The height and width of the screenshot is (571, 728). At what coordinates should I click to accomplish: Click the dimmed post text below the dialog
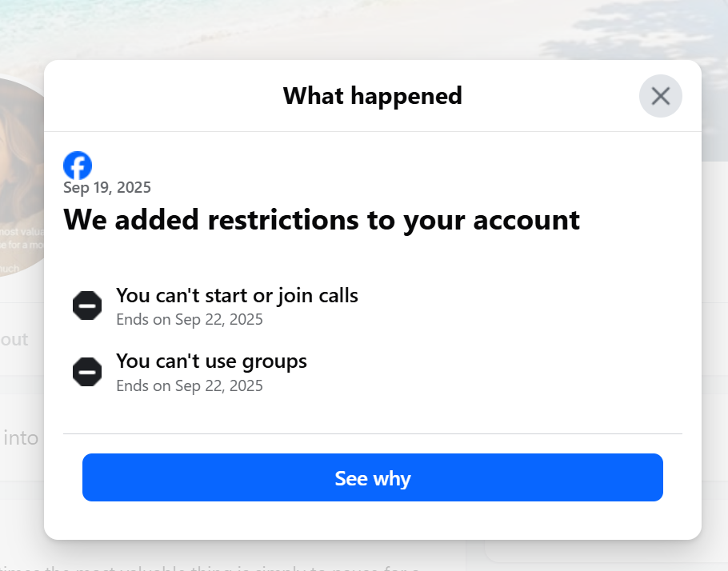coord(210,567)
